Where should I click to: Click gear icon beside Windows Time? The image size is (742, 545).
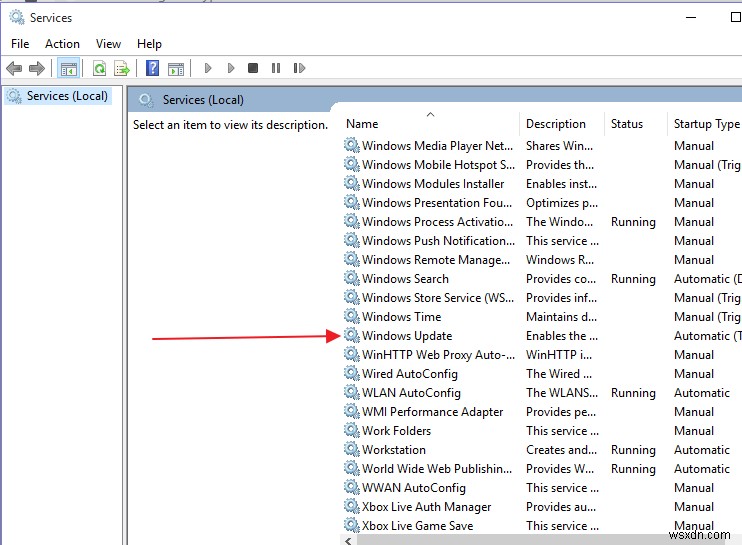coord(352,316)
